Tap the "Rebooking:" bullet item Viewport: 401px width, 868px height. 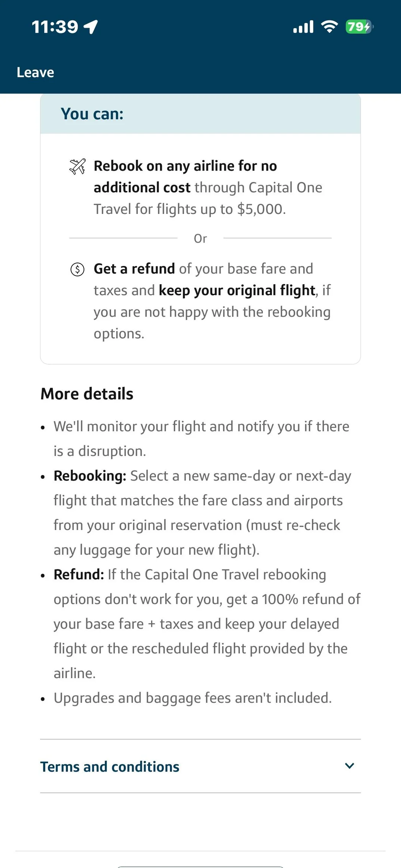[x=202, y=513]
